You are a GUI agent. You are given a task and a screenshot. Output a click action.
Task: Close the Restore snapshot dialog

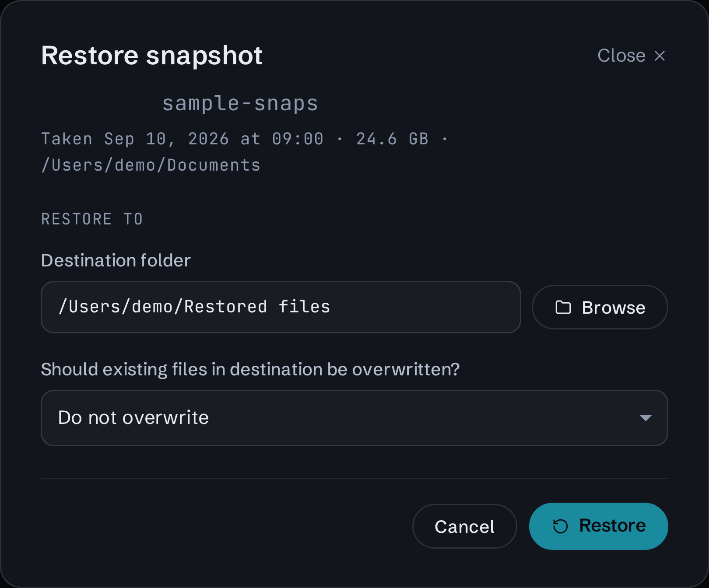[x=631, y=56]
